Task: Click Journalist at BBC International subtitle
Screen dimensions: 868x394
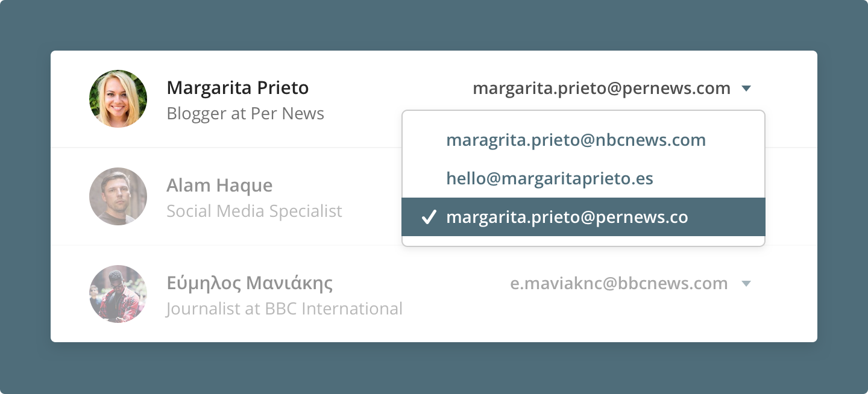Action: pos(285,309)
